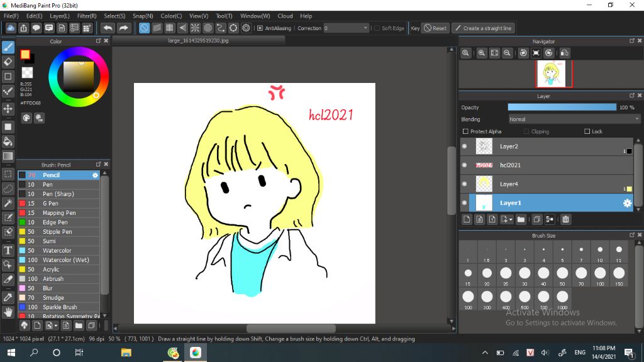Duplicate the current layer

536,219
